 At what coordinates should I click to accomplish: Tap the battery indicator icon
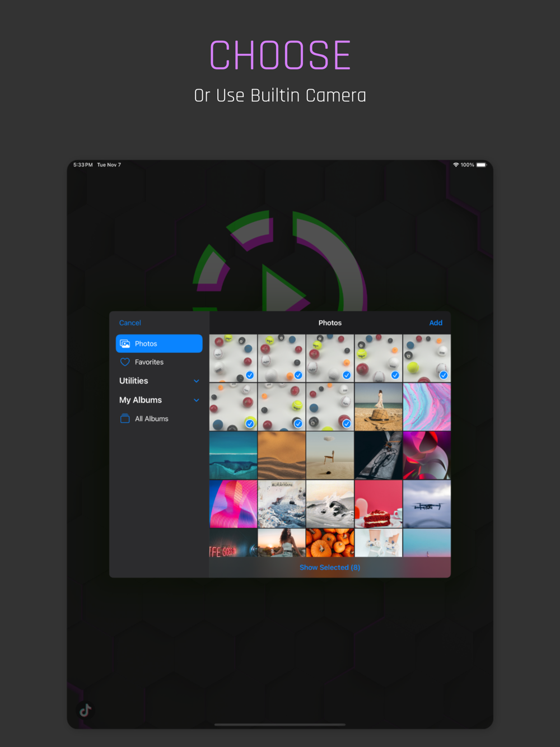point(482,165)
